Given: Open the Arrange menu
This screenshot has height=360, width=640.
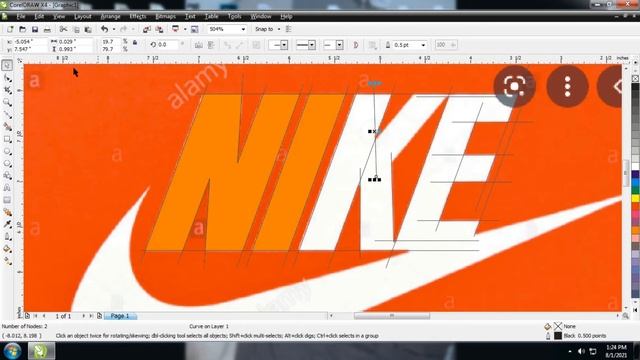Looking at the screenshot, I should click(110, 16).
